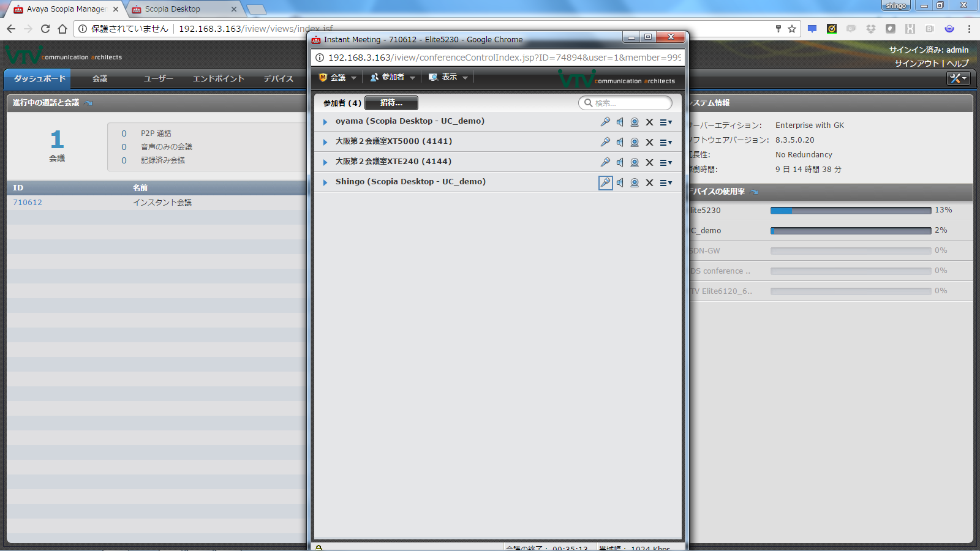The height and width of the screenshot is (551, 980).
Task: Expand Shingo (Scopia Desktop - UC_demo) details
Action: tap(325, 182)
